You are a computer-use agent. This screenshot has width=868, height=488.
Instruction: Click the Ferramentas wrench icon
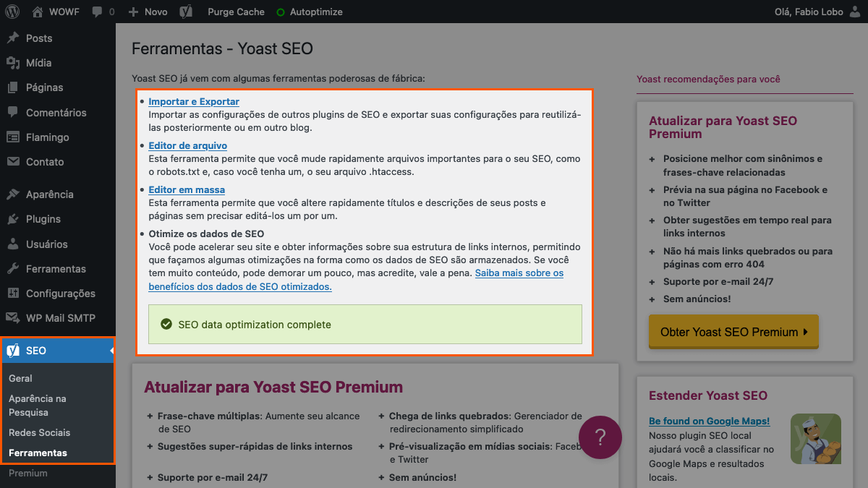click(13, 268)
